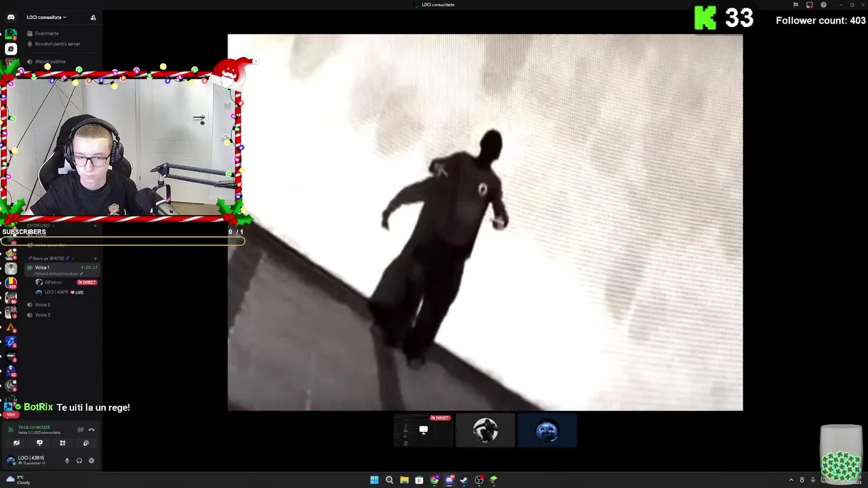
Task: Select the IN DIRECT screen share thumbnail
Action: (x=423, y=430)
